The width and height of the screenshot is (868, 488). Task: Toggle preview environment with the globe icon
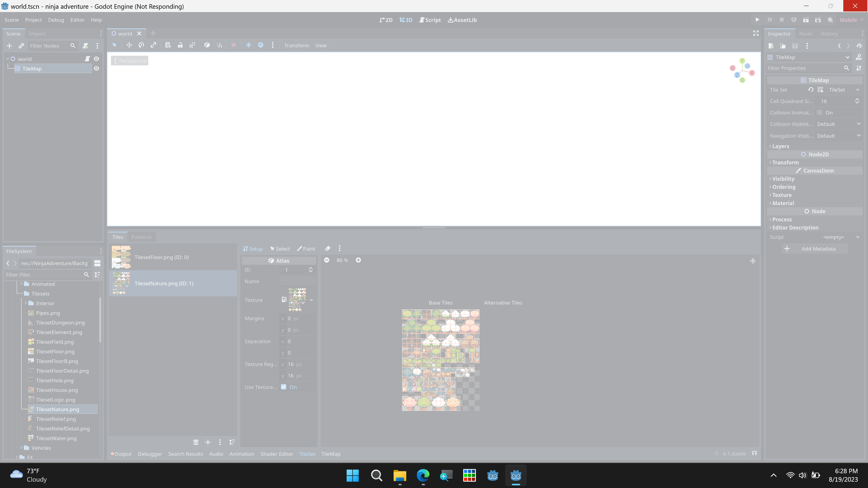[261, 45]
